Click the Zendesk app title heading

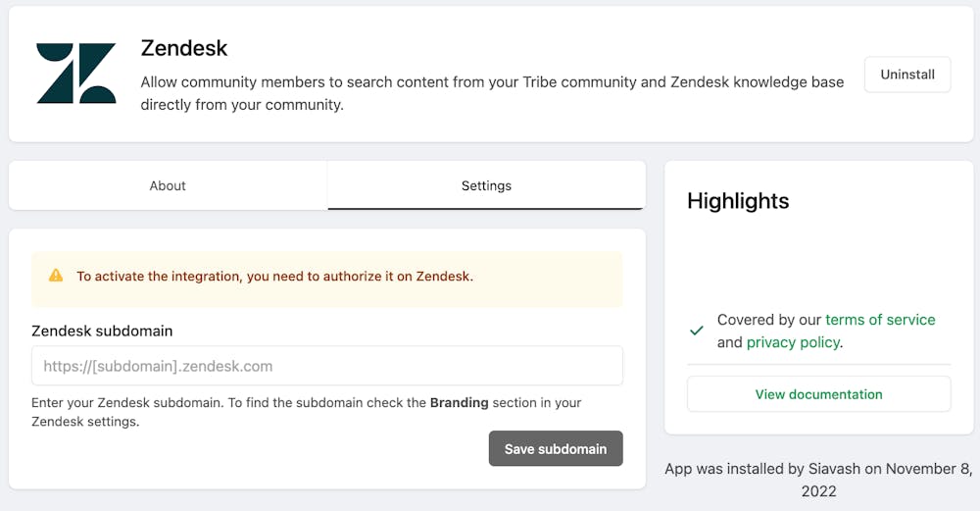click(x=184, y=48)
